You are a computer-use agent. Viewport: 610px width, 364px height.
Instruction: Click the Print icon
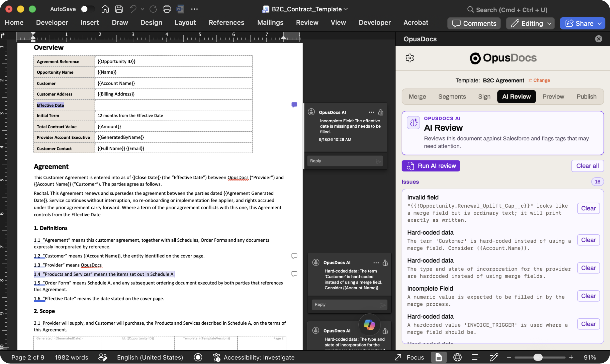pos(167,9)
